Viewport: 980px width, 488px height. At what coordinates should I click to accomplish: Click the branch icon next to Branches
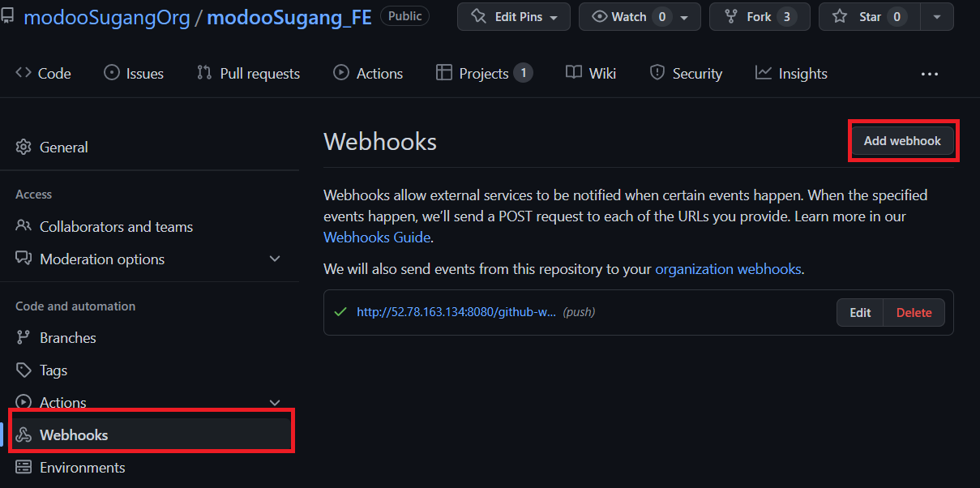(24, 337)
